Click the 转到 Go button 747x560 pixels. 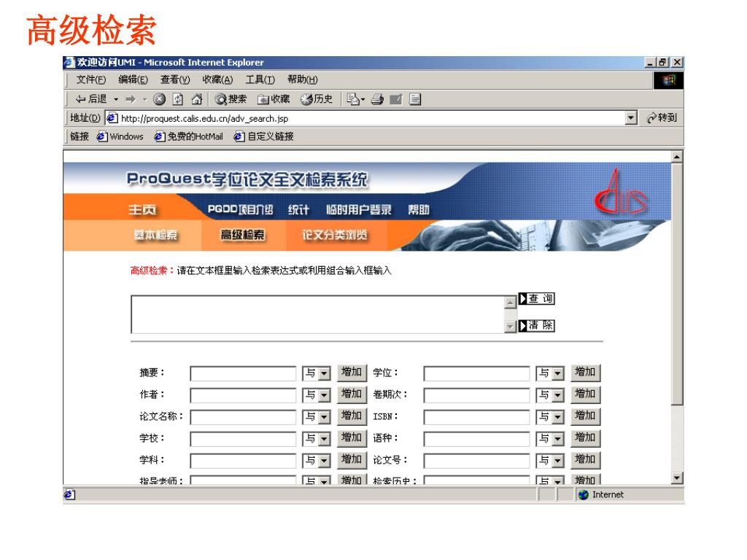click(x=662, y=117)
